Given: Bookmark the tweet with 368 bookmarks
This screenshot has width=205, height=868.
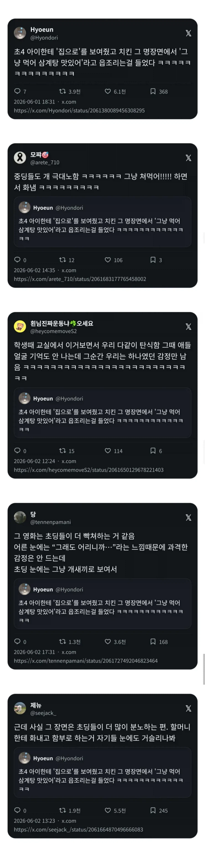Looking at the screenshot, I should click(x=153, y=91).
